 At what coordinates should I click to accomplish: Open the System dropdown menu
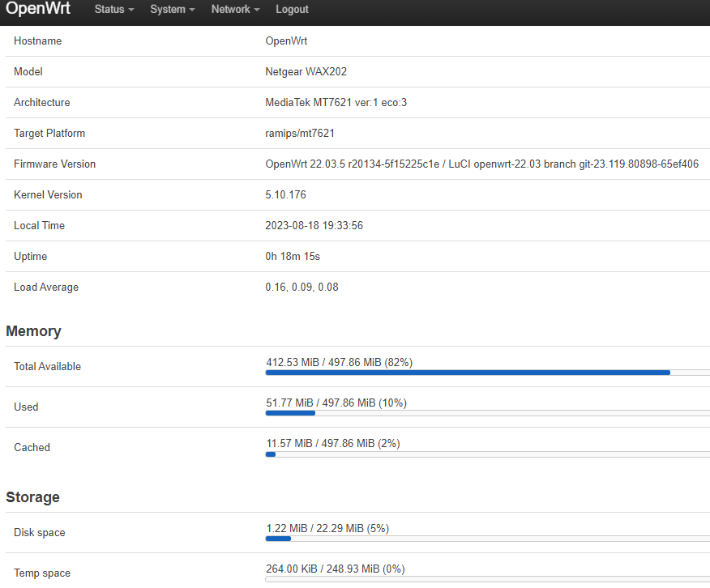(173, 9)
